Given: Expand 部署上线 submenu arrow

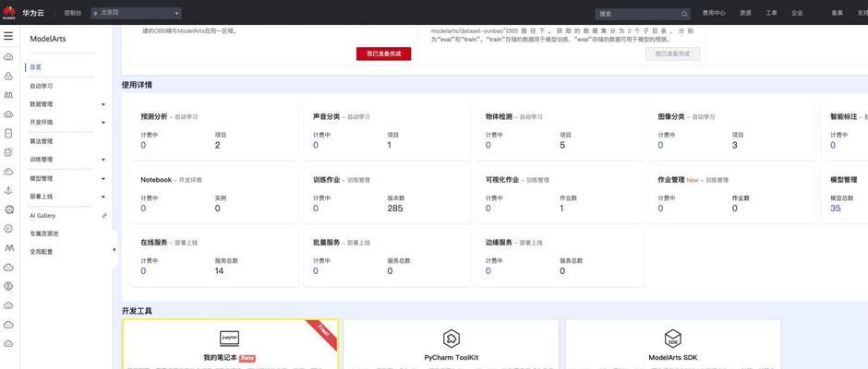Looking at the screenshot, I should (103, 196).
